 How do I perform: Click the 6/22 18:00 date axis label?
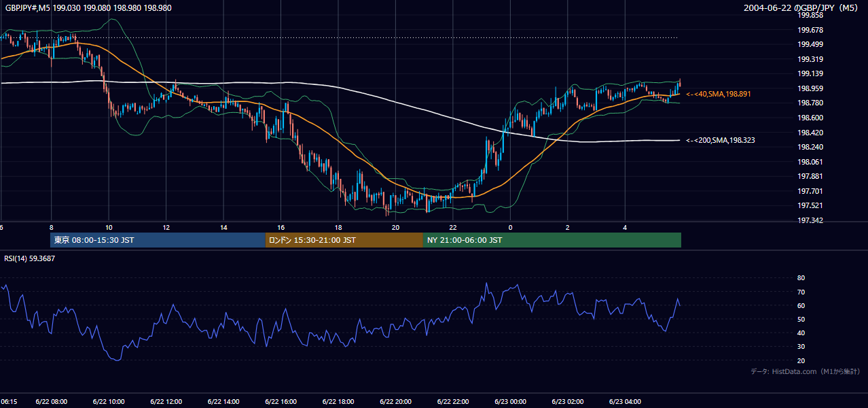338,402
